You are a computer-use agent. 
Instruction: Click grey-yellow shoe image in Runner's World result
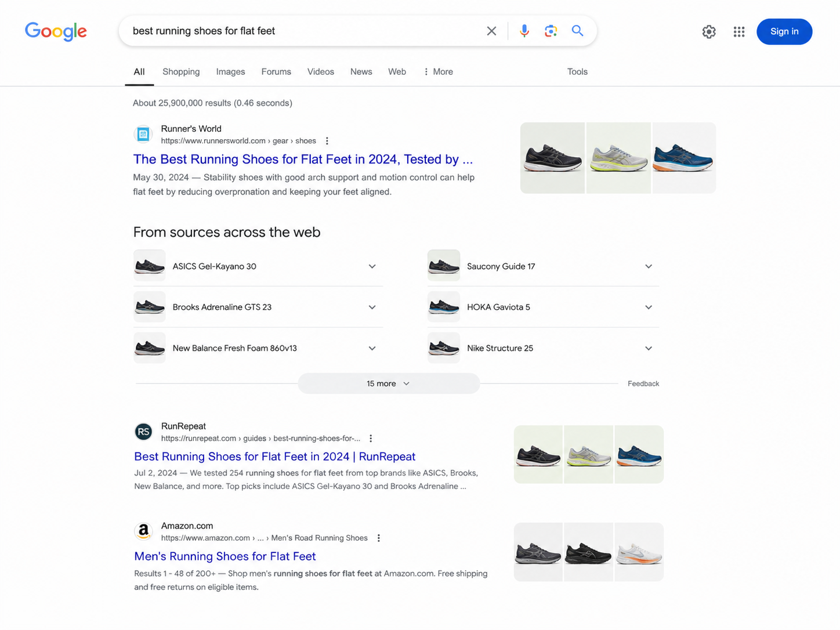click(618, 158)
